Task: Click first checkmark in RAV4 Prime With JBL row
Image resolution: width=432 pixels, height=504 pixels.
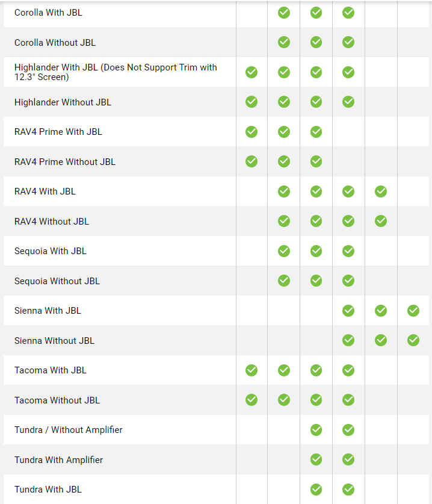Action: pyautogui.click(x=251, y=132)
